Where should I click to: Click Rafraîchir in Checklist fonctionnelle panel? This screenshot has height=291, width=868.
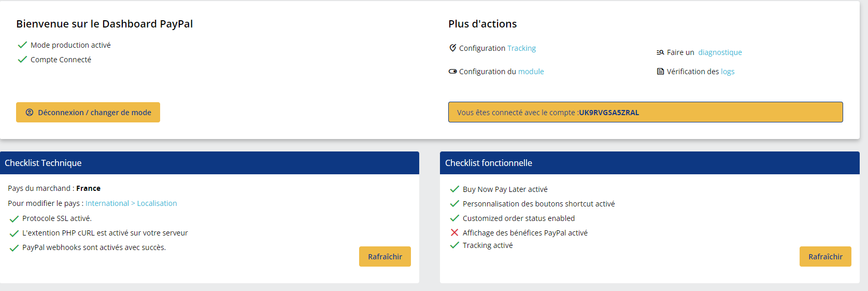(826, 257)
